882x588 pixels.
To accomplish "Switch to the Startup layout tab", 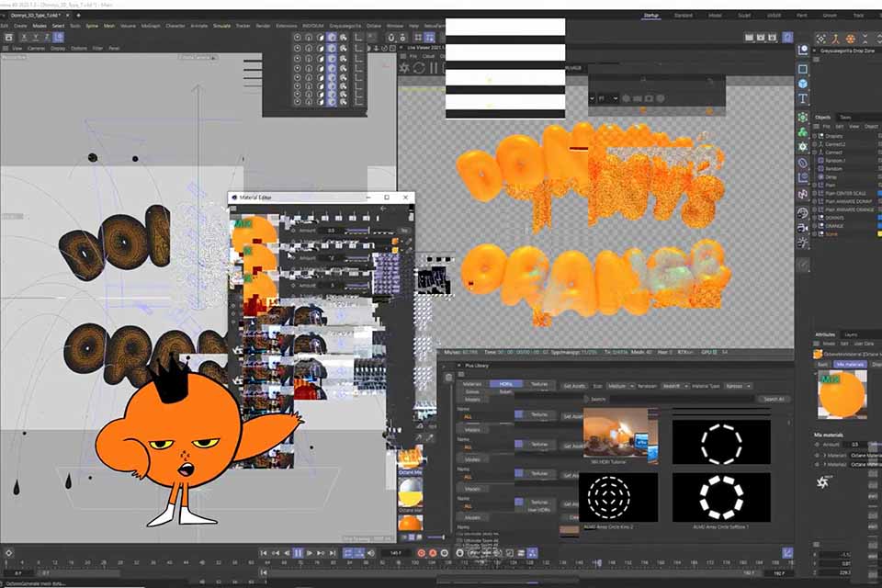I will [x=651, y=16].
